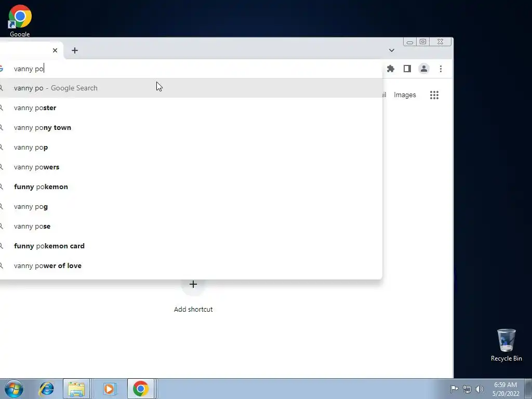Open volume speaker icon in tray
Viewport: 532px width, 399px height.
[x=480, y=389]
